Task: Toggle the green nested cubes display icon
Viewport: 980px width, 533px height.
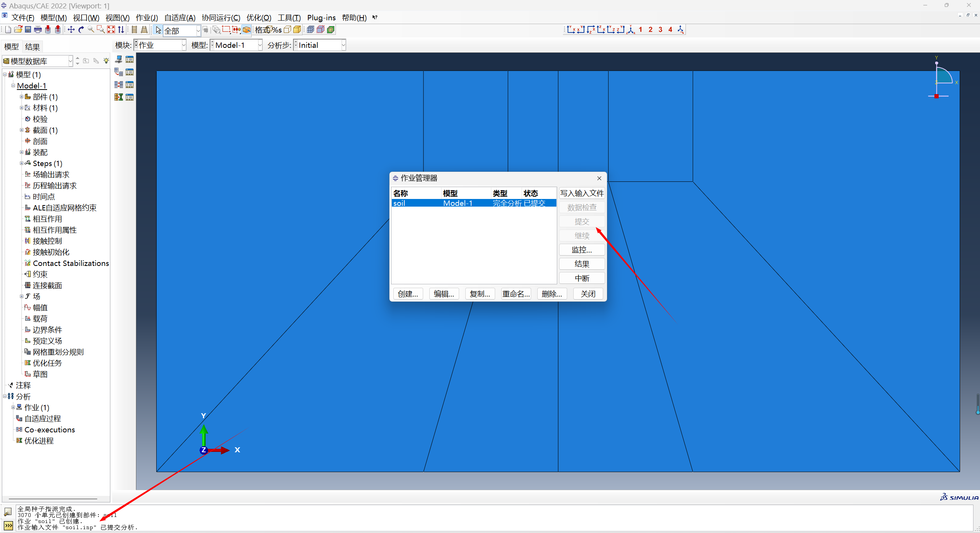Action: [331, 29]
